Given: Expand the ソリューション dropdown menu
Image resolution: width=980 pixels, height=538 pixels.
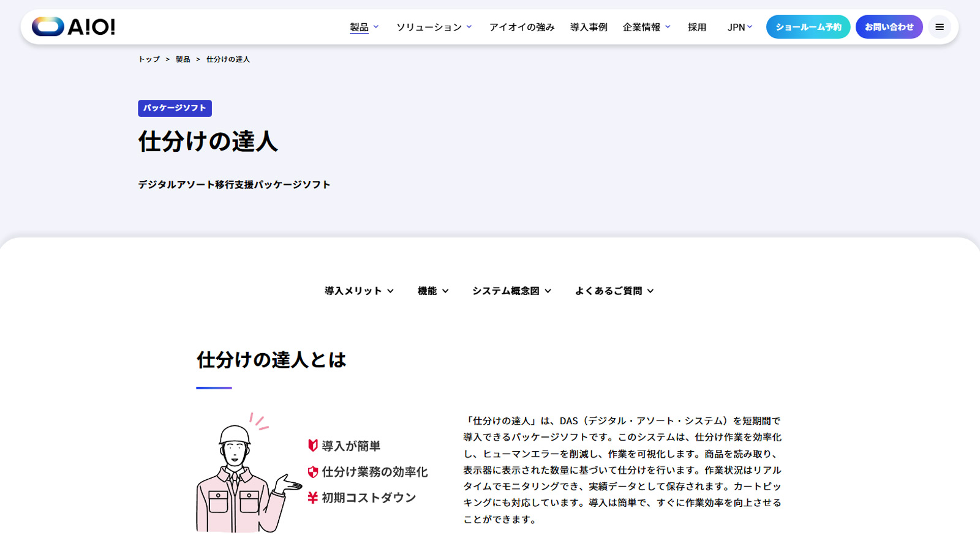Looking at the screenshot, I should click(434, 27).
